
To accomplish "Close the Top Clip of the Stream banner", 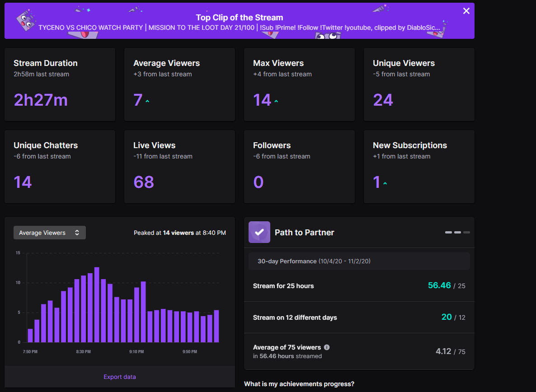I will (466, 11).
